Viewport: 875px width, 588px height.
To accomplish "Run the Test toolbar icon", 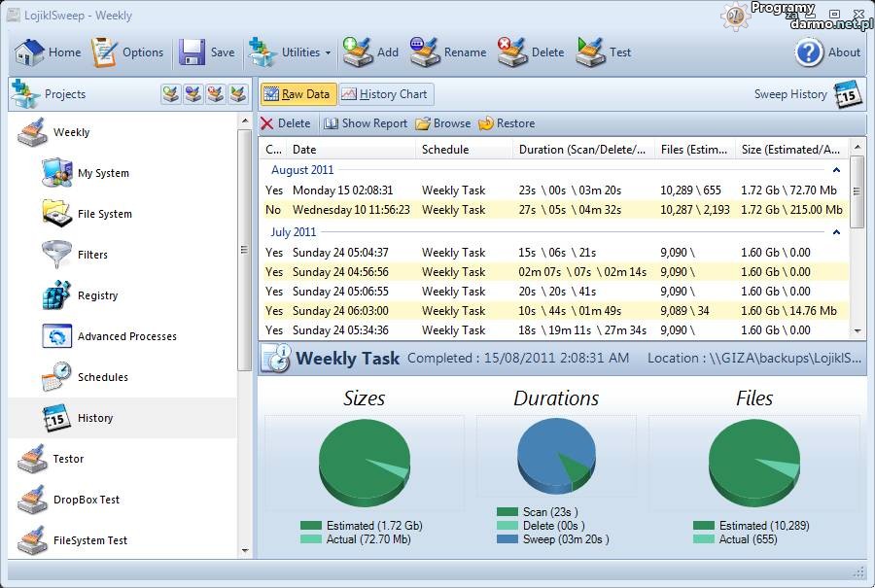I will tap(590, 52).
